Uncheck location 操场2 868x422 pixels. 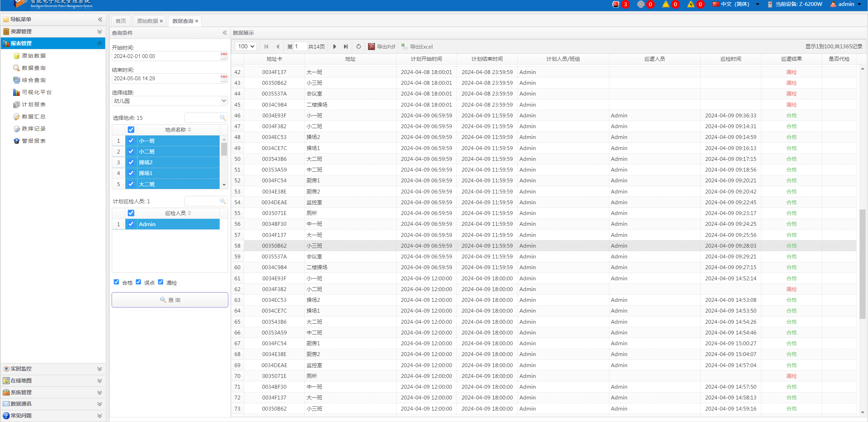coord(131,162)
